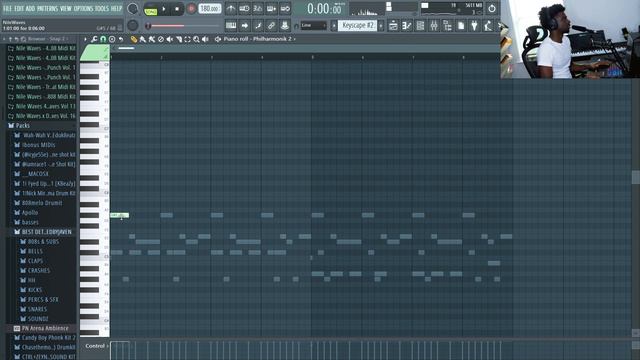The height and width of the screenshot is (360, 640).
Task: Open the piano roll wrench tools menu
Action: (x=94, y=39)
